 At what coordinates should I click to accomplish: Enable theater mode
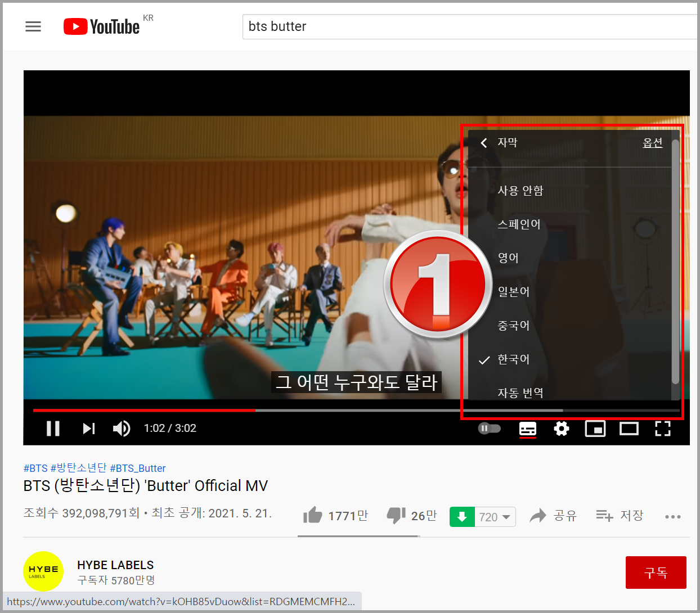point(629,429)
